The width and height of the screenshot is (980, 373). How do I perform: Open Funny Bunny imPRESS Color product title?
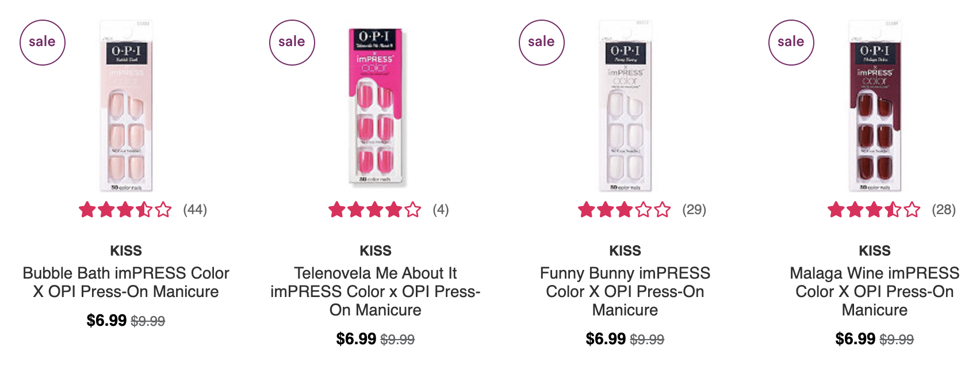click(x=625, y=291)
